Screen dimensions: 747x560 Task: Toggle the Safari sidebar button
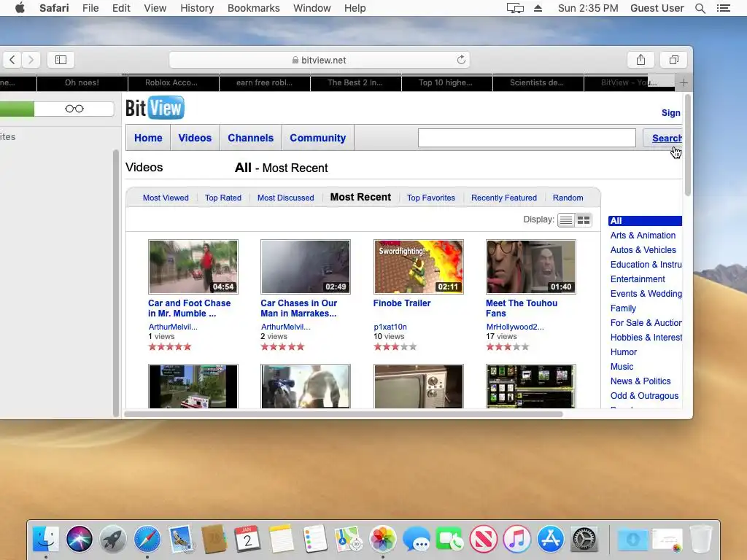[61, 60]
